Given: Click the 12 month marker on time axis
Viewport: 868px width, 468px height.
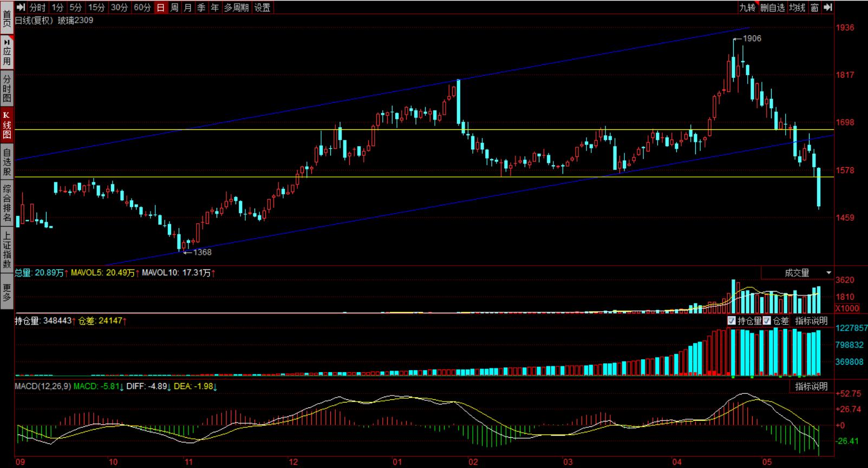Looking at the screenshot, I should pos(293,462).
